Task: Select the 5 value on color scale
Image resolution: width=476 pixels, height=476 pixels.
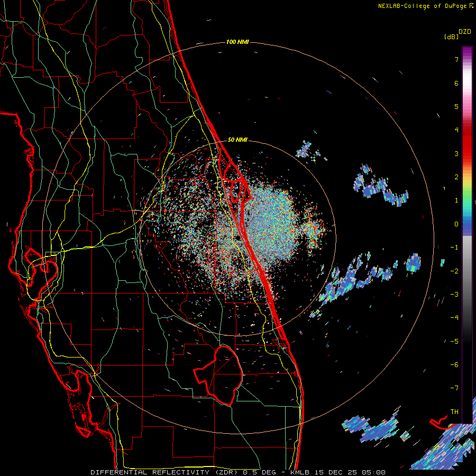Action: pyautogui.click(x=456, y=106)
